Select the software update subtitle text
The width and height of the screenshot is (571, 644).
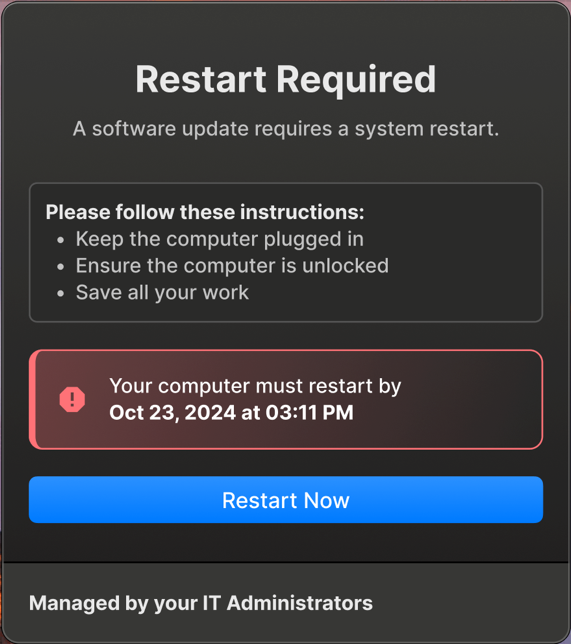(x=286, y=129)
